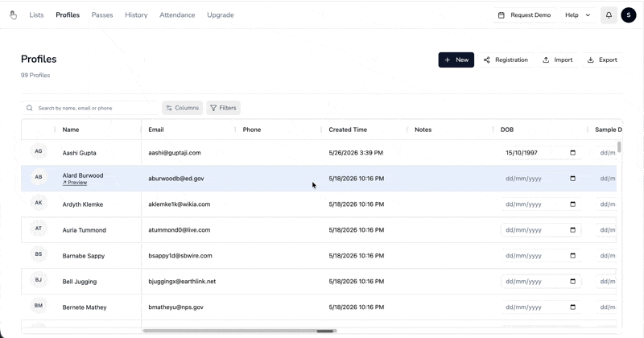Open date picker icon for Ardyth Klemke DOB

[572, 204]
